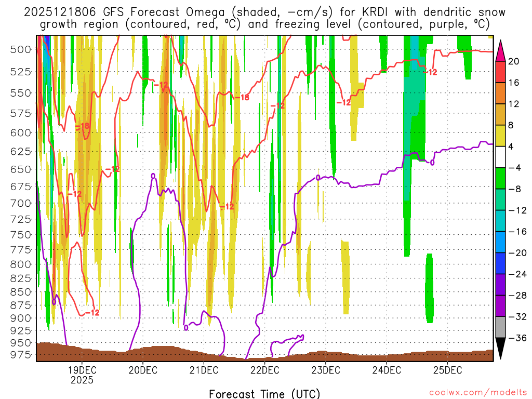
Task: Click the colorbar value -16
Action: point(517,232)
